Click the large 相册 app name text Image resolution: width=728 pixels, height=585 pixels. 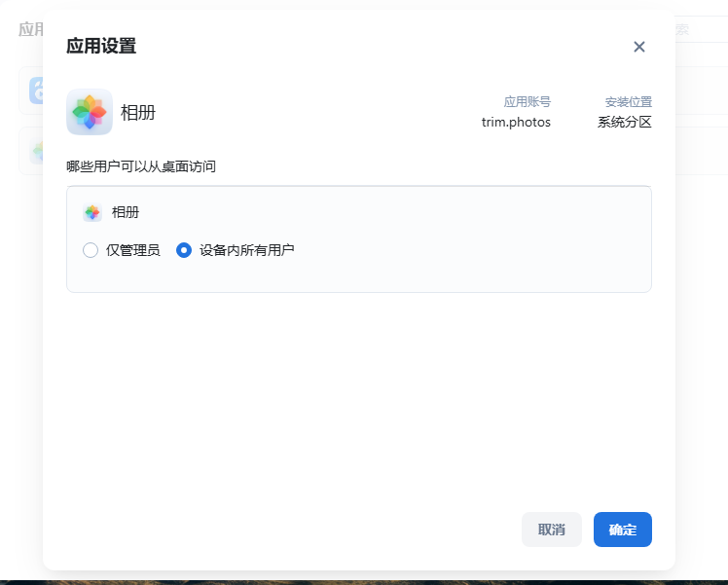click(138, 112)
